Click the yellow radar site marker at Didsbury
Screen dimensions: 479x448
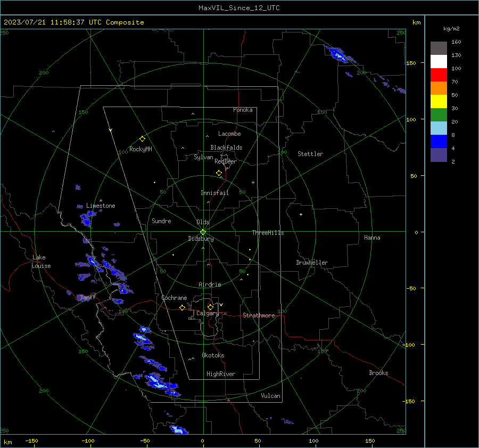[x=203, y=232]
